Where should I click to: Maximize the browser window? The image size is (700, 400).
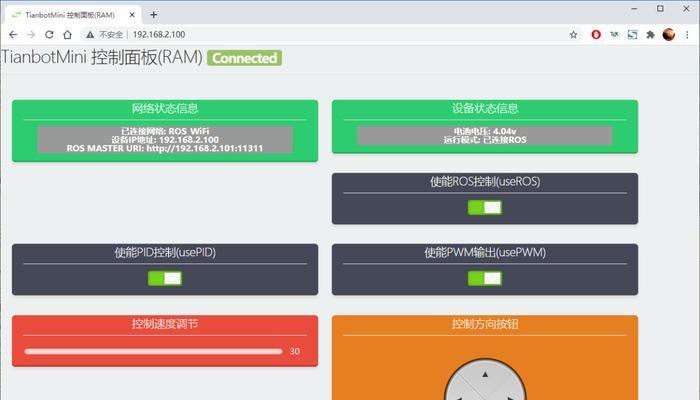(x=660, y=9)
